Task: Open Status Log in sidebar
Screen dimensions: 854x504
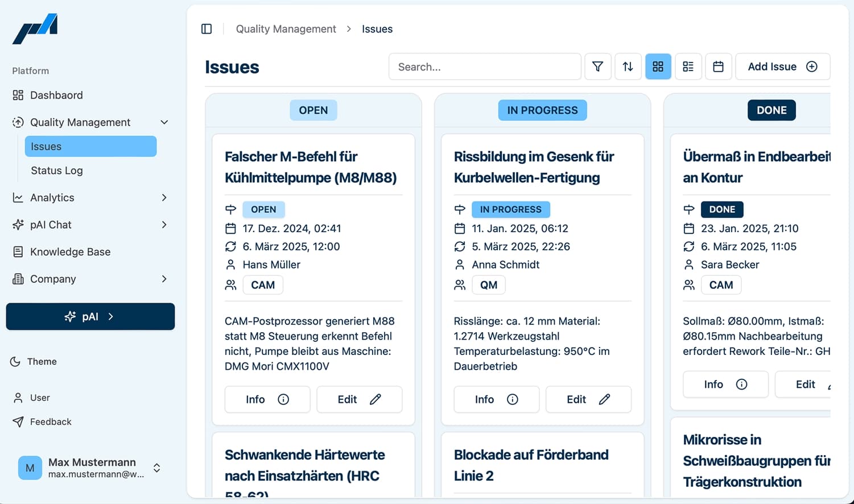Action: pyautogui.click(x=57, y=171)
